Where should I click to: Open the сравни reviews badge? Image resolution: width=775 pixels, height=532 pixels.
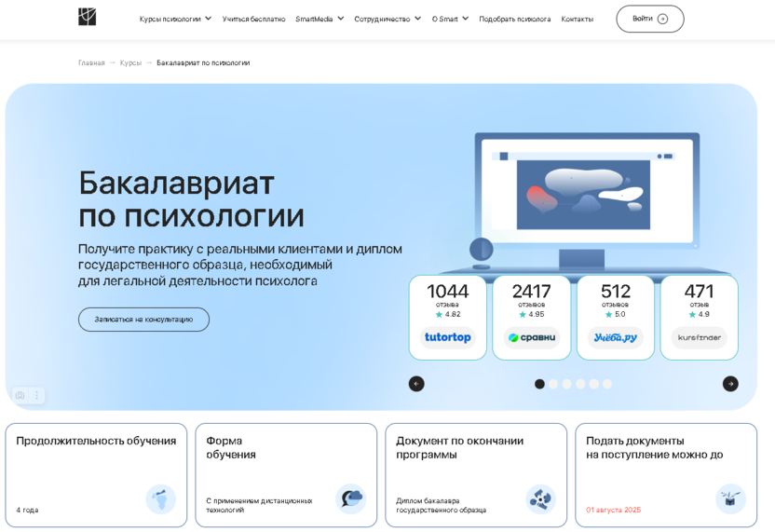click(x=532, y=337)
